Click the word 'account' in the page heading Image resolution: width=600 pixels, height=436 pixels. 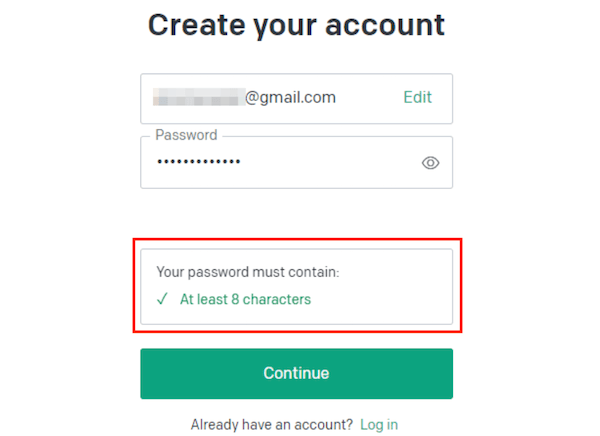click(x=385, y=26)
